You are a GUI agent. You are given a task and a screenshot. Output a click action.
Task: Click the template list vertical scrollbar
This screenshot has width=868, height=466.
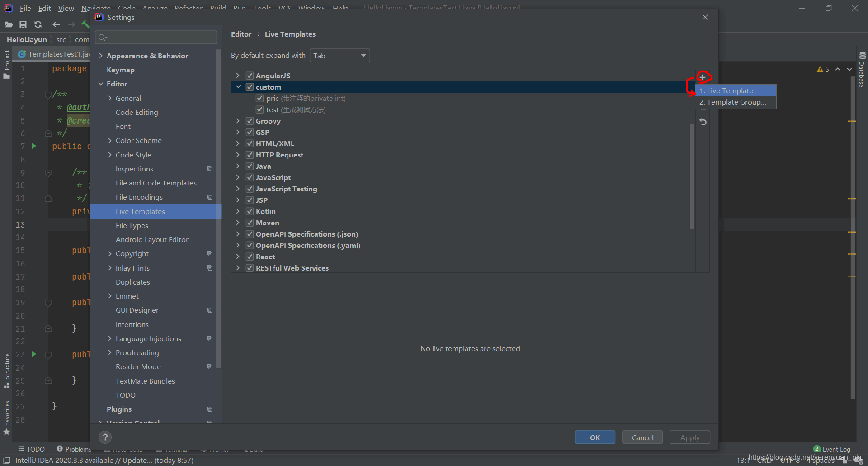click(692, 176)
